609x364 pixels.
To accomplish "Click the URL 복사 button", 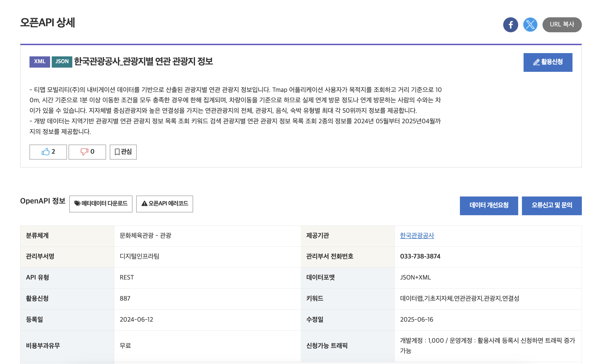I will pyautogui.click(x=562, y=25).
